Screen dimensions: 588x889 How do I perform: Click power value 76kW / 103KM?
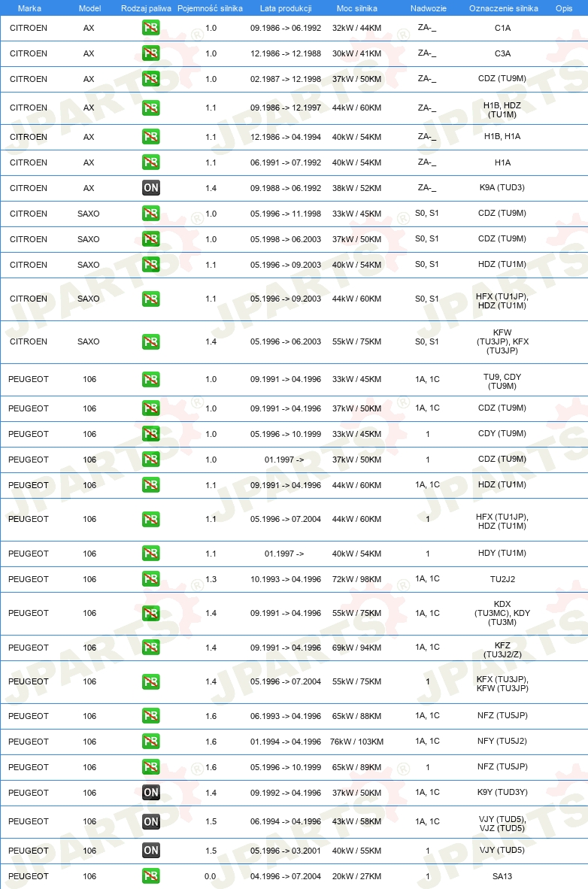pyautogui.click(x=356, y=742)
